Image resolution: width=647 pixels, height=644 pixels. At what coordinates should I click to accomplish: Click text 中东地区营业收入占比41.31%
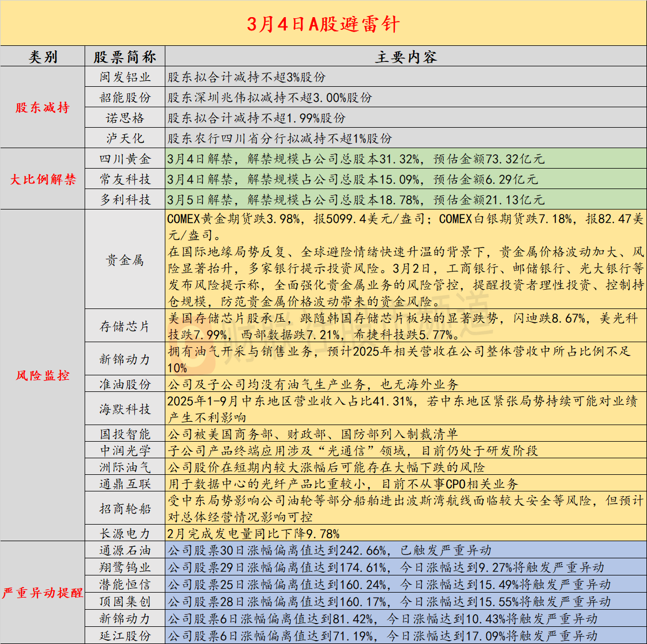point(403,409)
